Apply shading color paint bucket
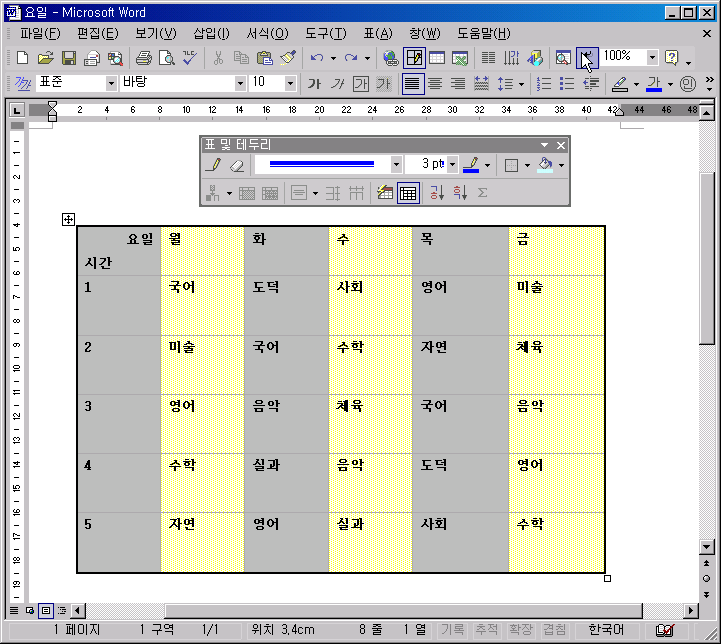 545,165
